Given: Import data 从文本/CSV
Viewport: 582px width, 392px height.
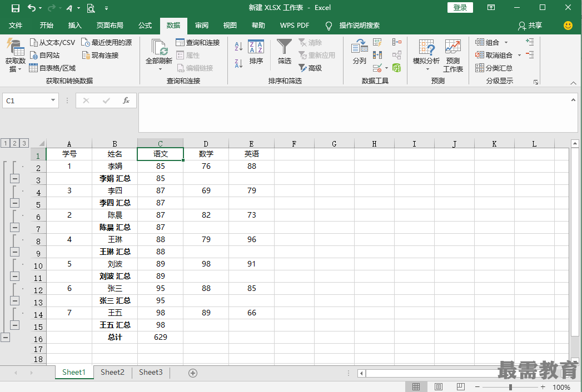Looking at the screenshot, I should click(52, 43).
